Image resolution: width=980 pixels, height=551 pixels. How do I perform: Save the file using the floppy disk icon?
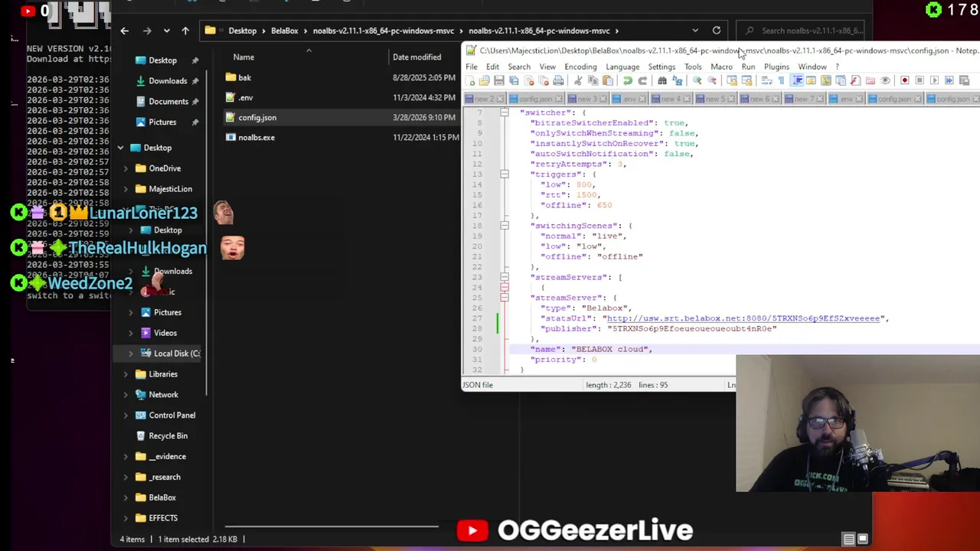coord(499,80)
